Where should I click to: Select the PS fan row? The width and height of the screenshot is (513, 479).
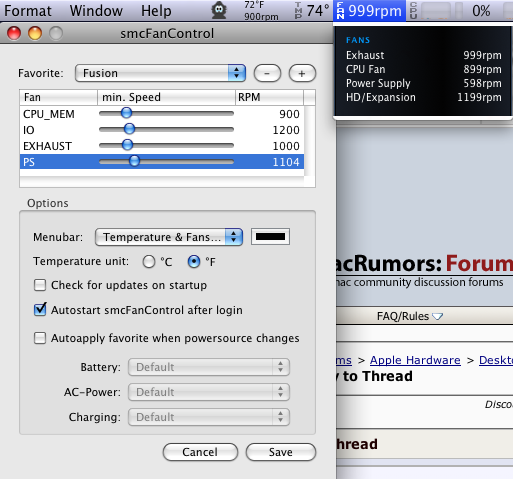click(162, 162)
